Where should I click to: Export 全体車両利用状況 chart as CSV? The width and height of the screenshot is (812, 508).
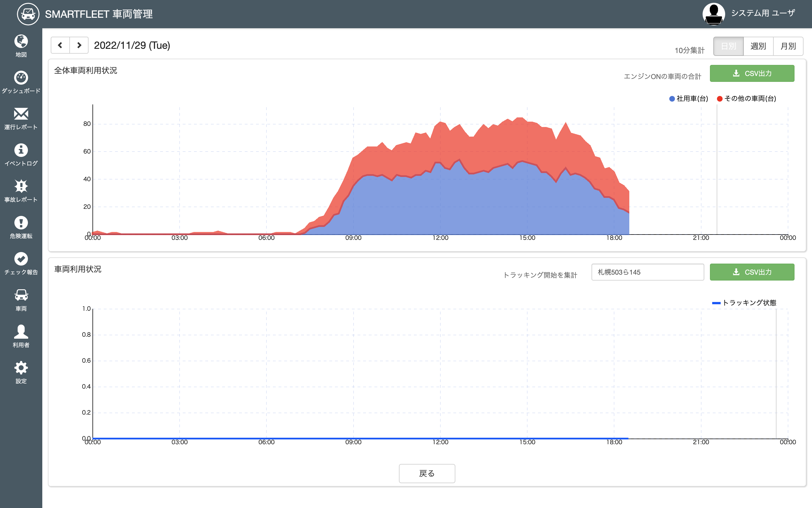(752, 73)
